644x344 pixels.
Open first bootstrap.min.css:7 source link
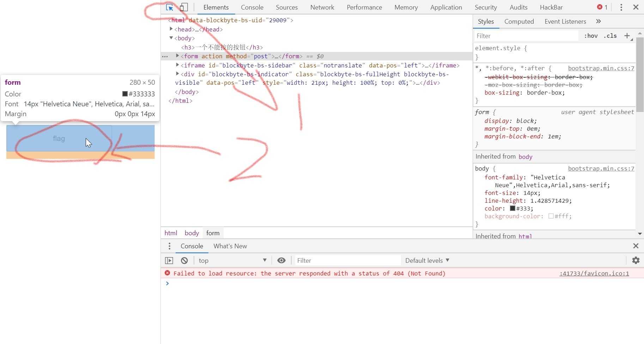[x=601, y=68]
